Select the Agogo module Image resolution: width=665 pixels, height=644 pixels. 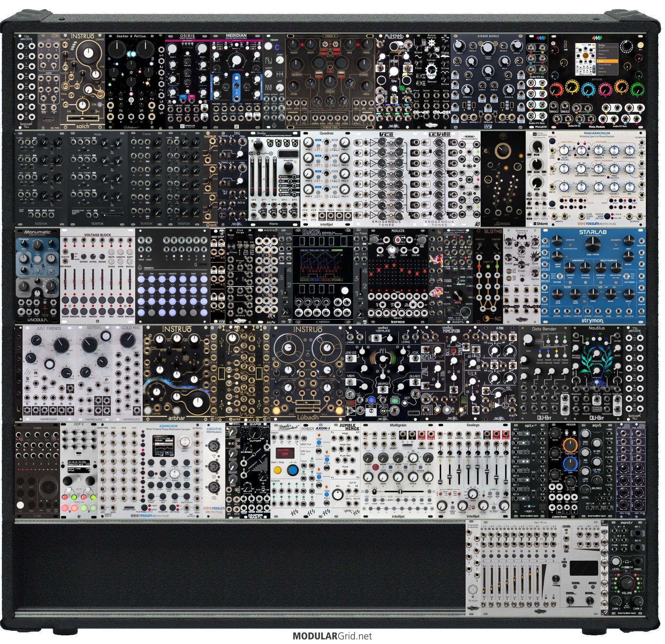pyautogui.click(x=267, y=276)
